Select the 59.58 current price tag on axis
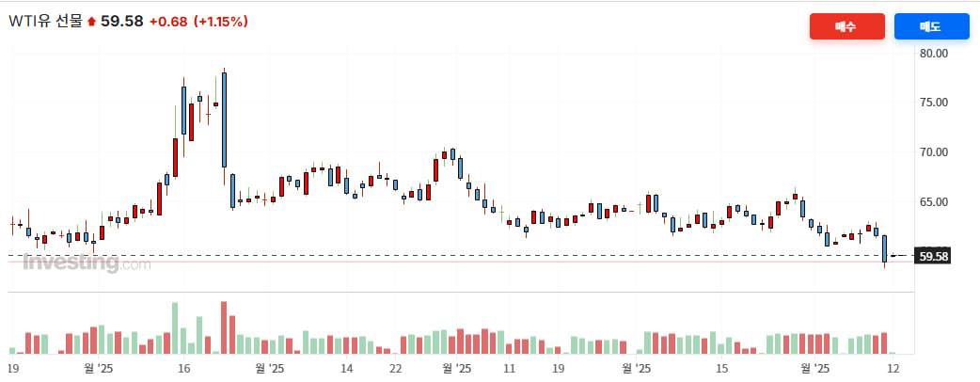 click(933, 256)
